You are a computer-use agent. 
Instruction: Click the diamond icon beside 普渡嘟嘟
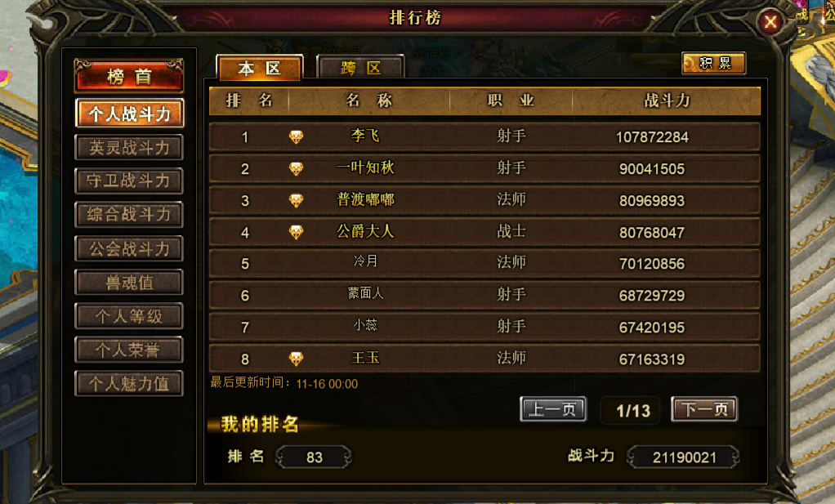(x=296, y=200)
